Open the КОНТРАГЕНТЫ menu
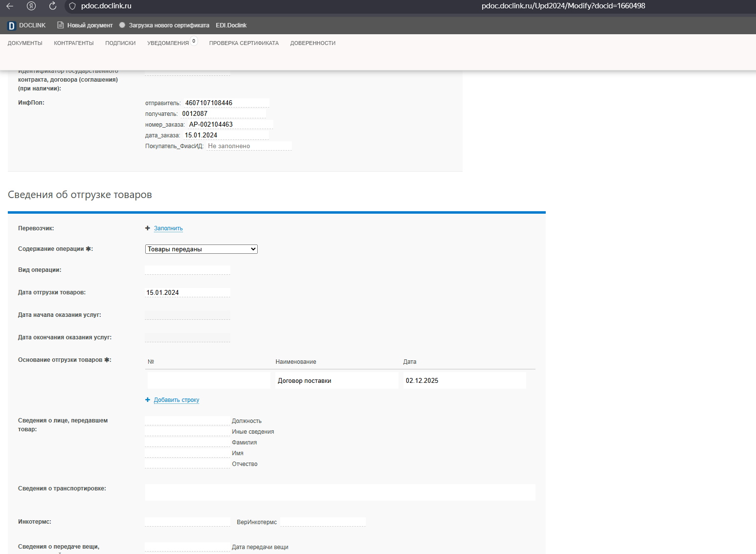This screenshot has height=554, width=756. [x=74, y=43]
